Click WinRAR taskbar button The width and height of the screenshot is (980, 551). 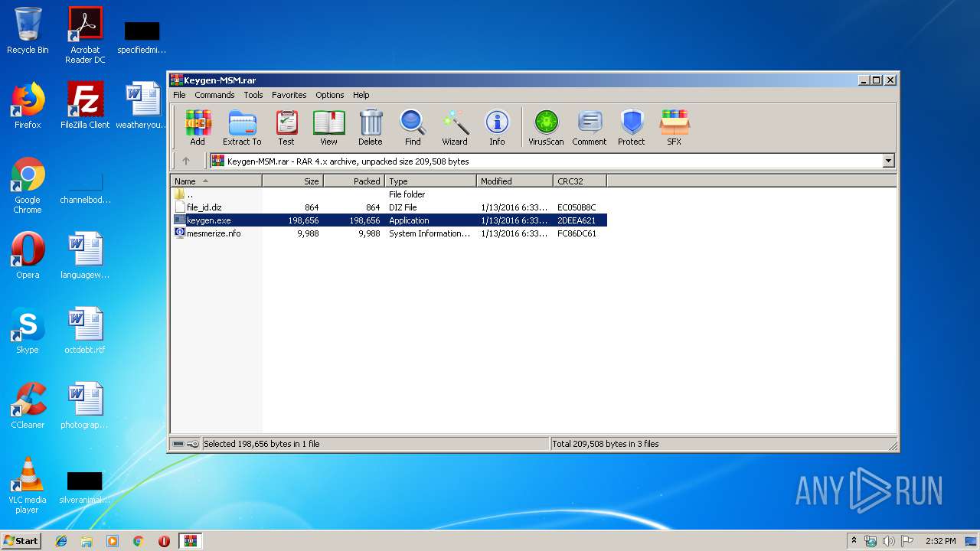(x=191, y=541)
